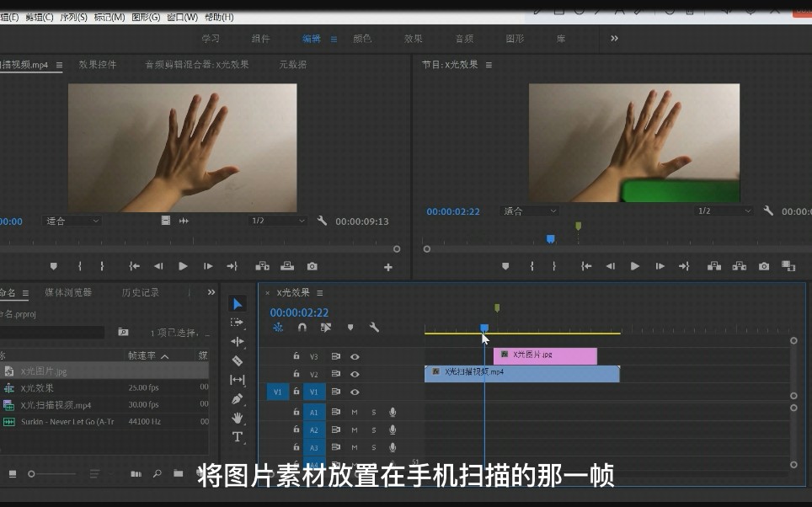This screenshot has width=812, height=507.
Task: Click the Export Frame camera icon in Program monitor
Action: point(763,265)
